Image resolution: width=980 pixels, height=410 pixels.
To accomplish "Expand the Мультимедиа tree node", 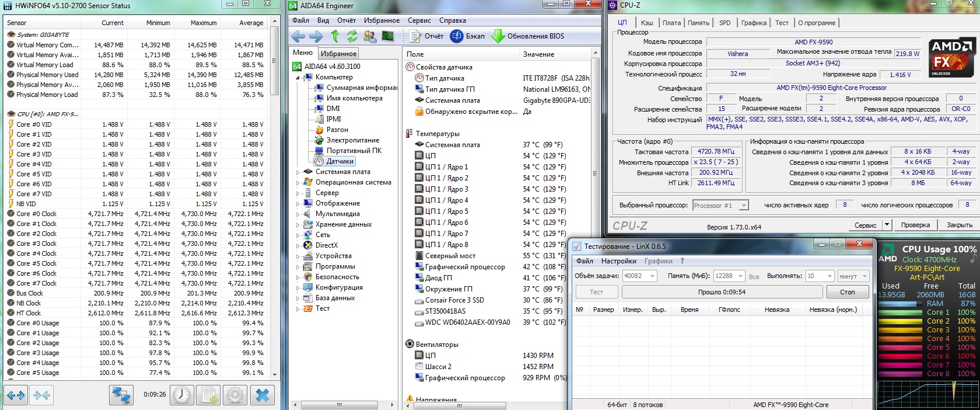I will pos(297,214).
